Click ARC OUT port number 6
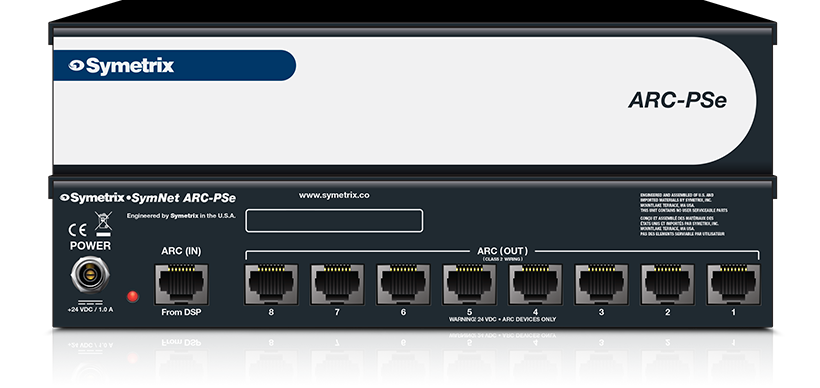820x388 pixels. click(403, 284)
